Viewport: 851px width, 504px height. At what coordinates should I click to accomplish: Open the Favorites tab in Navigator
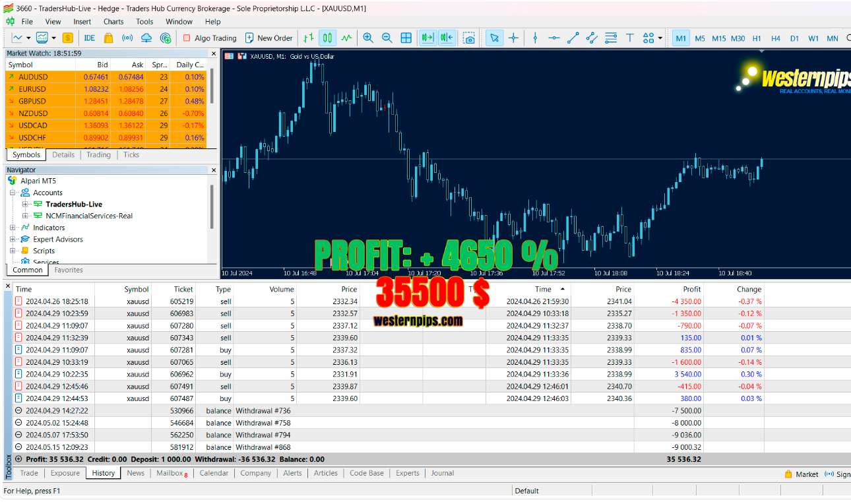tap(69, 270)
